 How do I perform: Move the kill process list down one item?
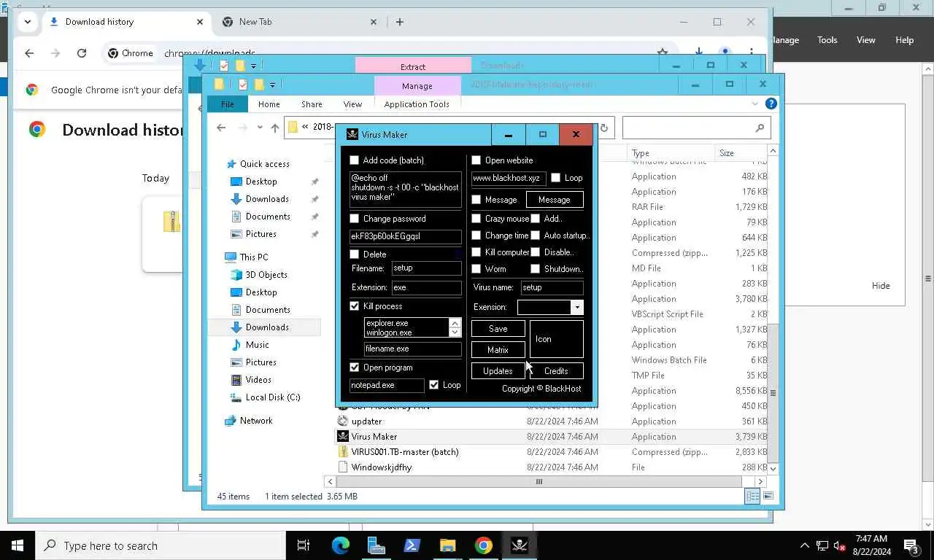[x=455, y=332]
